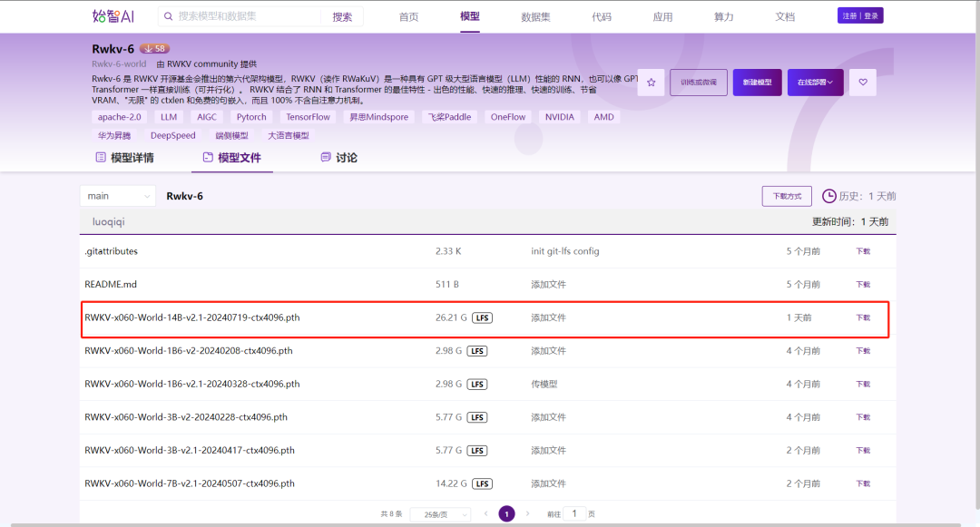This screenshot has width=980, height=527.
Task: Click the TensorFlow tag
Action: click(x=309, y=117)
